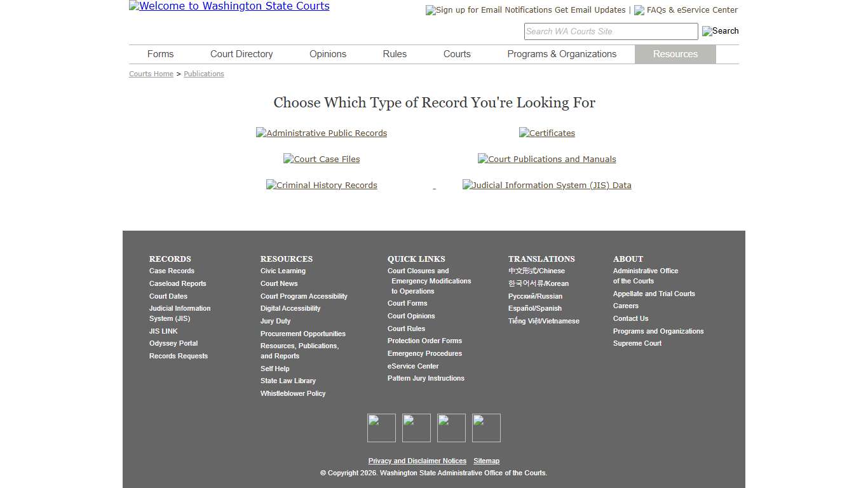
Task: Open FAQs & eService Center
Action: tap(686, 10)
